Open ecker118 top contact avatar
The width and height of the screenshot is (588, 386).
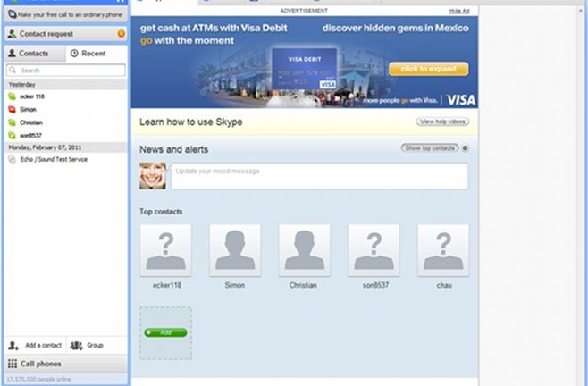tap(165, 250)
